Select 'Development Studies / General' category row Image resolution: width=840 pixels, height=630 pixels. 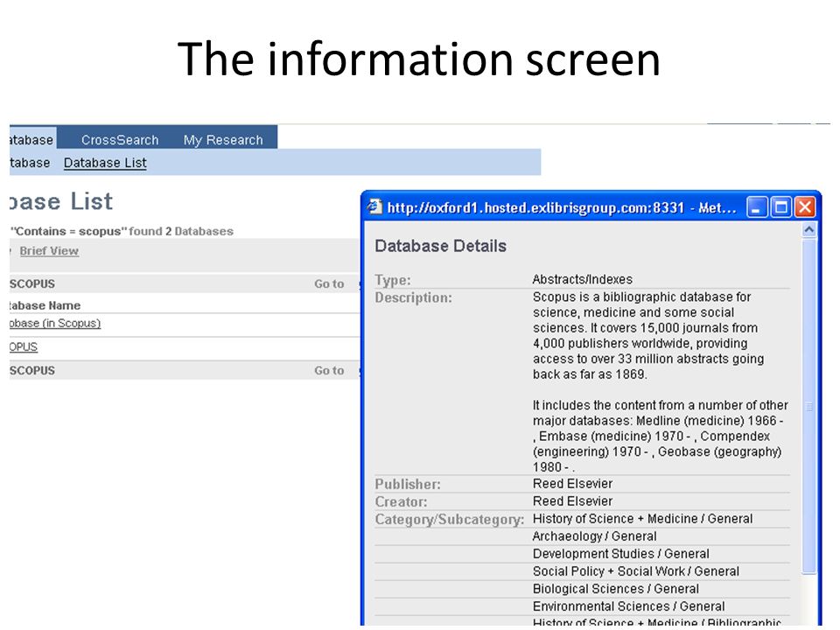pos(620,553)
